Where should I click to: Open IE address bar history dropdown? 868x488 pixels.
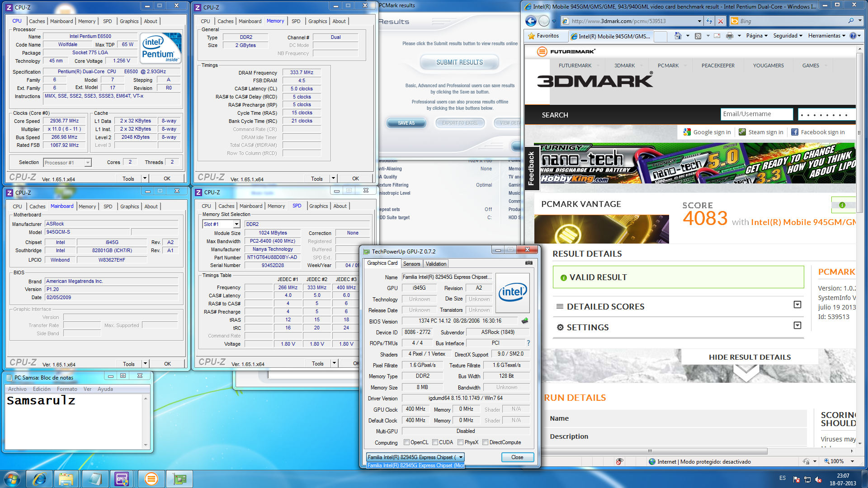tap(699, 21)
